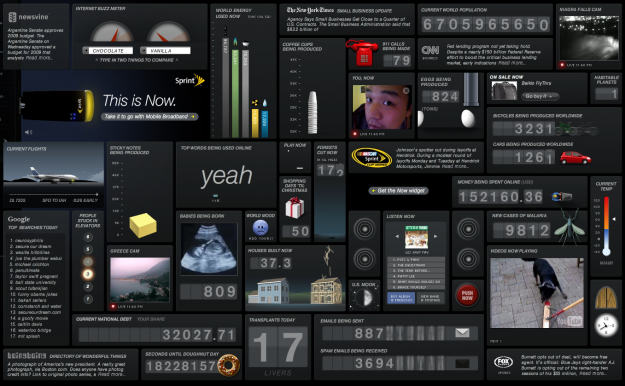Click the New York Times logo

pos(310,10)
